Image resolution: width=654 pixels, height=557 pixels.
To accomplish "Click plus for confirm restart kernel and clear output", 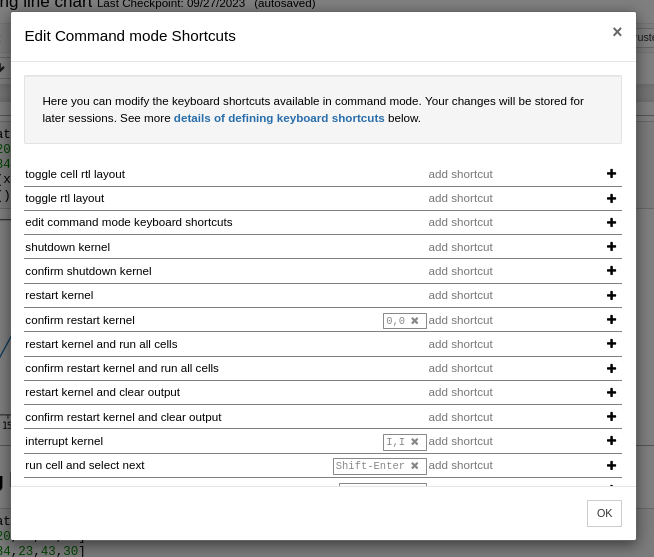I will pyautogui.click(x=611, y=417).
